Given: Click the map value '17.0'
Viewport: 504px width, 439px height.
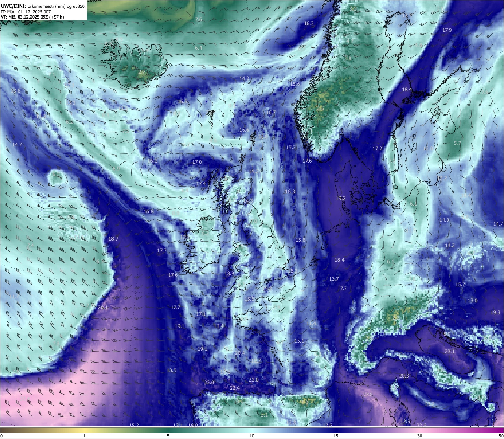Looking at the screenshot, I should click(x=197, y=162).
